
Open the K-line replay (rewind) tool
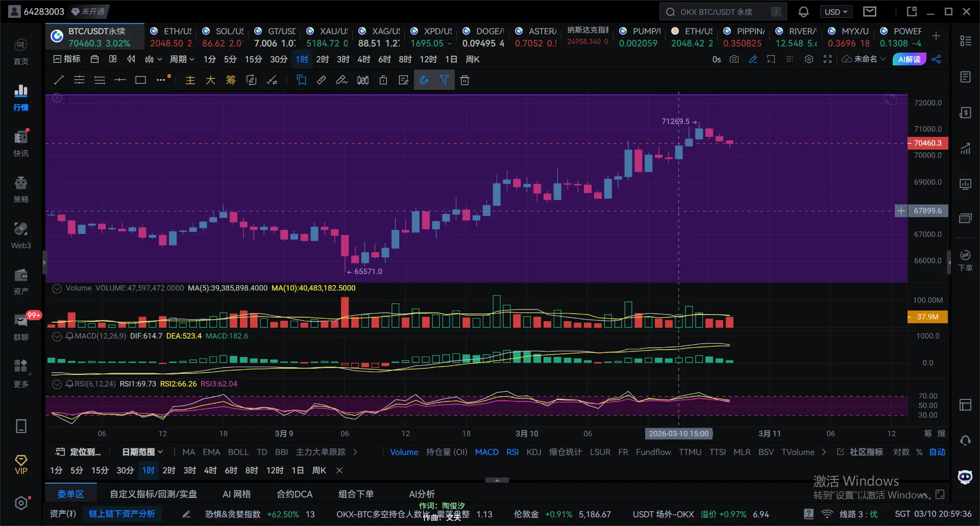tap(131, 59)
